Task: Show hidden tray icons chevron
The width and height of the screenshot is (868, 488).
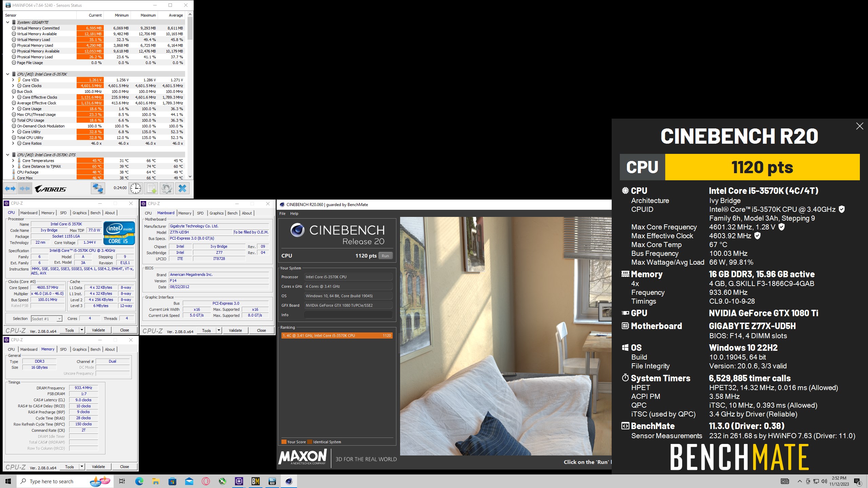Action: 800,481
